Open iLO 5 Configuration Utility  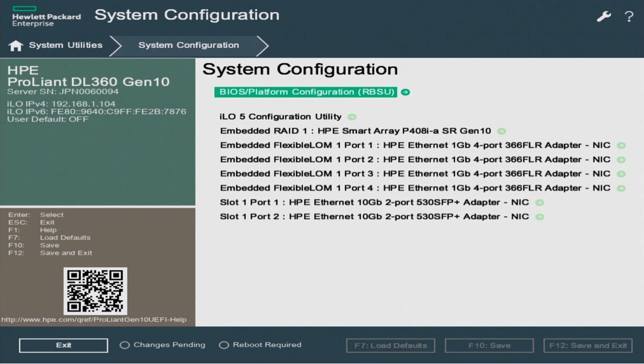[281, 117]
